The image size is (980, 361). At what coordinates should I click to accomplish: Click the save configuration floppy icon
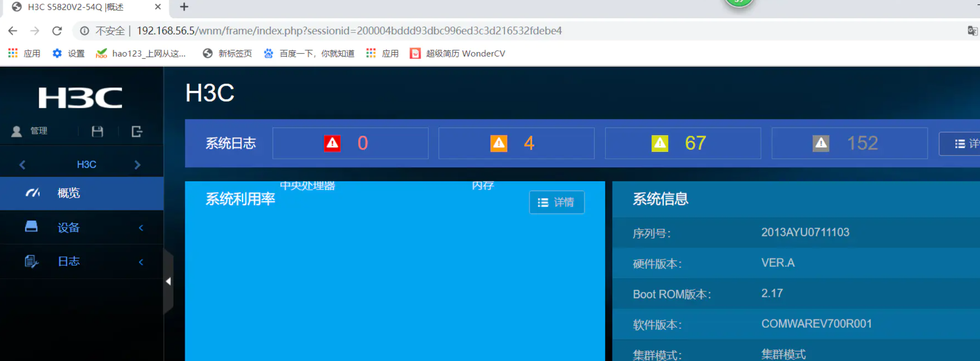(97, 132)
